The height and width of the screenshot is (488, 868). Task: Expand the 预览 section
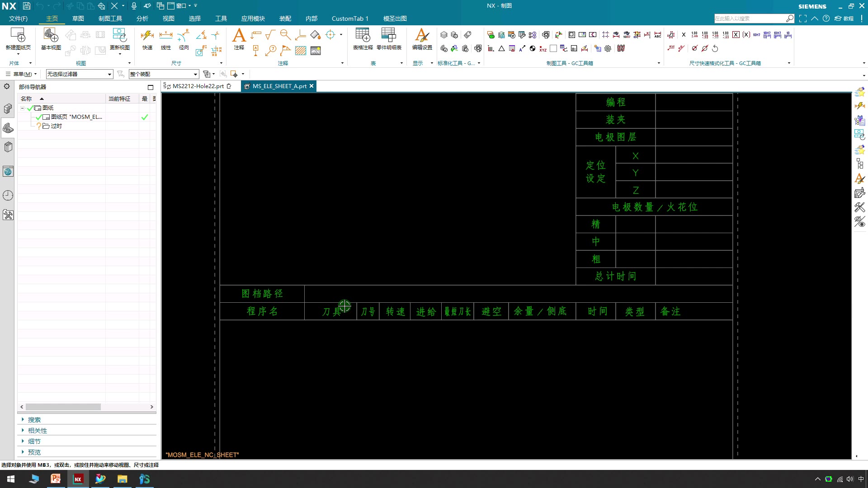pyautogui.click(x=23, y=452)
